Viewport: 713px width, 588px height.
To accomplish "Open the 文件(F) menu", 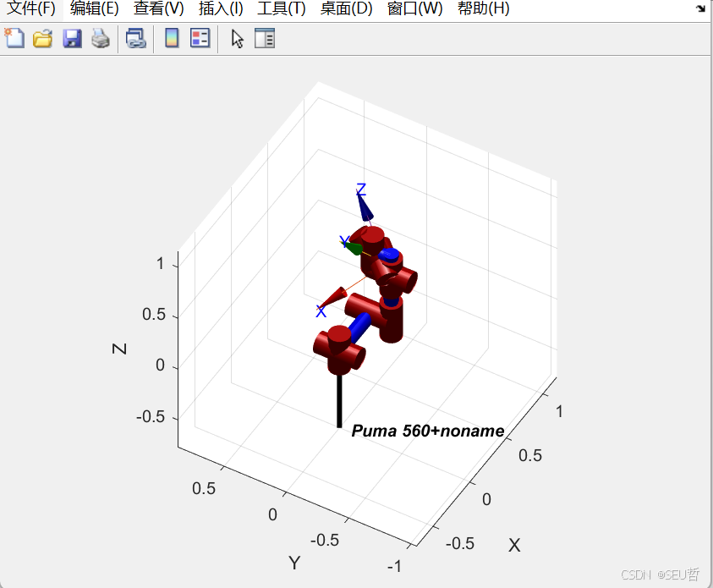I will 31,8.
